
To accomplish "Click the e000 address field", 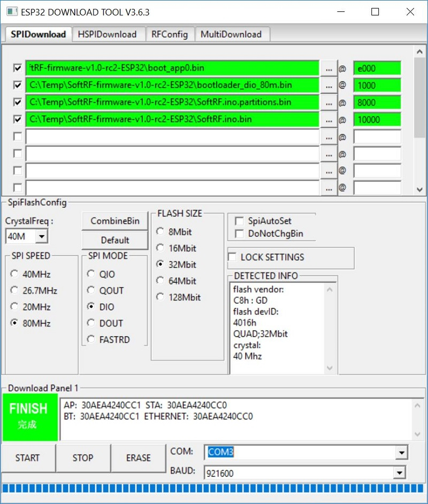I will (x=377, y=68).
